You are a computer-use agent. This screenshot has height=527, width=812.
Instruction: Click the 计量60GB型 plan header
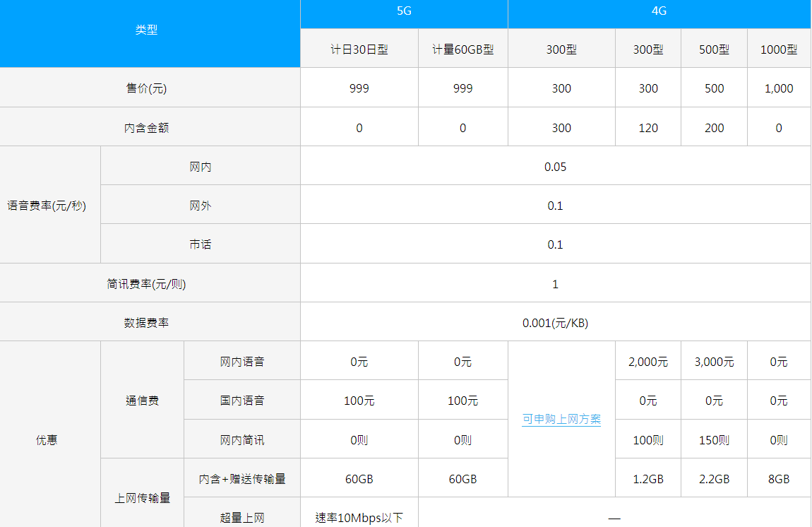tap(463, 49)
